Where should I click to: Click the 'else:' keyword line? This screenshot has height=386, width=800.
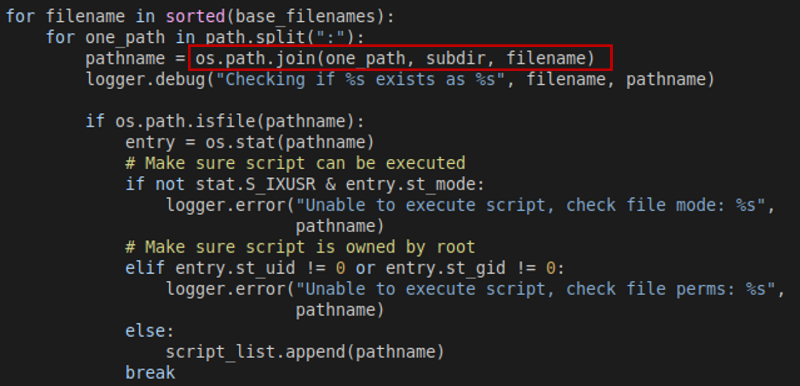150,331
